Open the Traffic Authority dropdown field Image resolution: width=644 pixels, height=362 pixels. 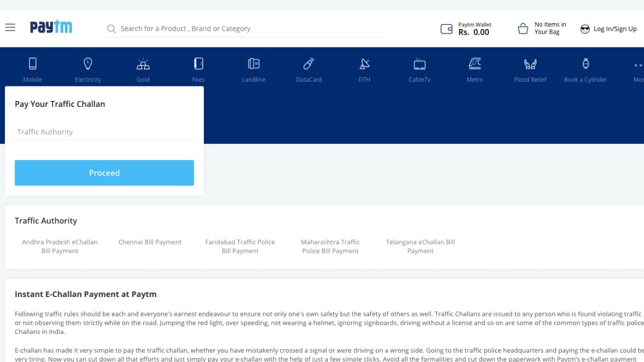point(104,132)
